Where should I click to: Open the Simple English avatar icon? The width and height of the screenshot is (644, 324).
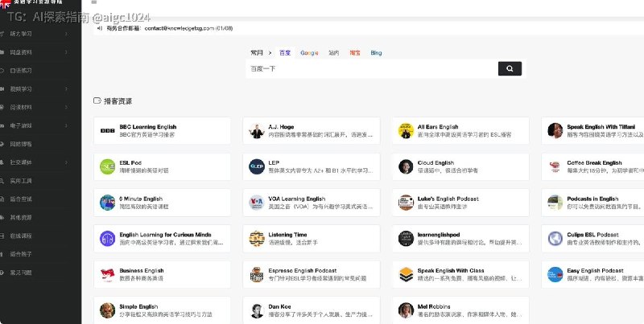click(108, 310)
